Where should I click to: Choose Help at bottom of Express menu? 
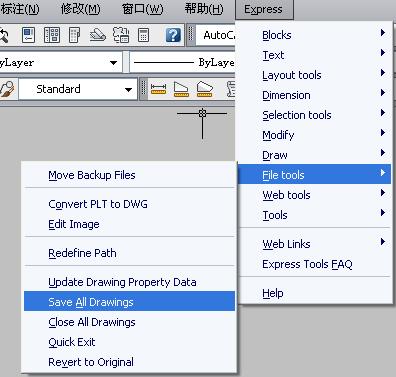coord(314,293)
